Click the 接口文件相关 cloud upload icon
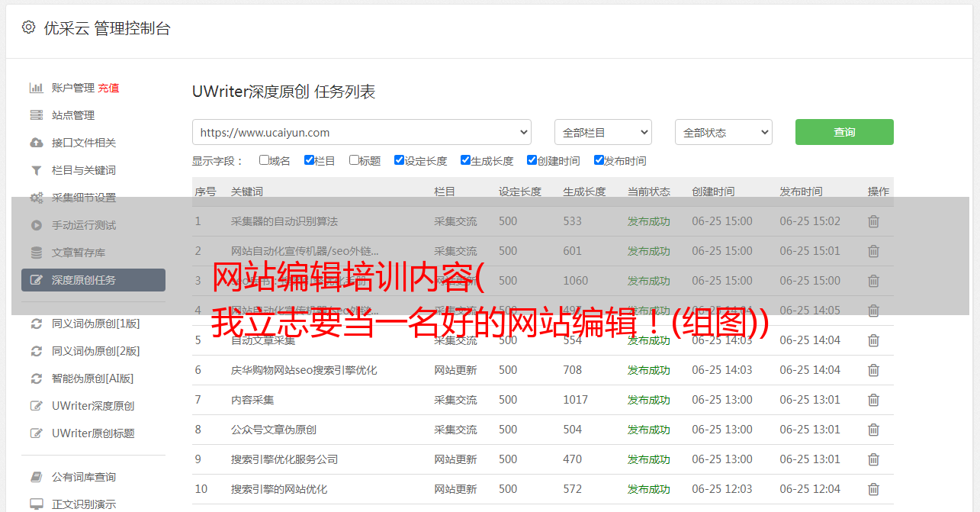The image size is (980, 512). point(36,143)
